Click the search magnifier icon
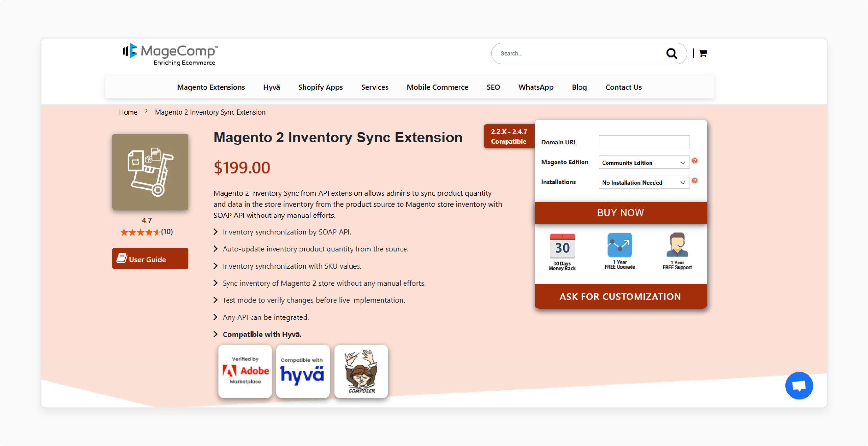This screenshot has height=446, width=868. coord(672,53)
